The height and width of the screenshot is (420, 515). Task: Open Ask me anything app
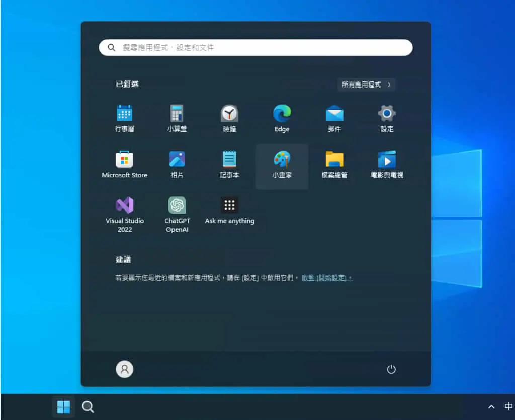229,210
